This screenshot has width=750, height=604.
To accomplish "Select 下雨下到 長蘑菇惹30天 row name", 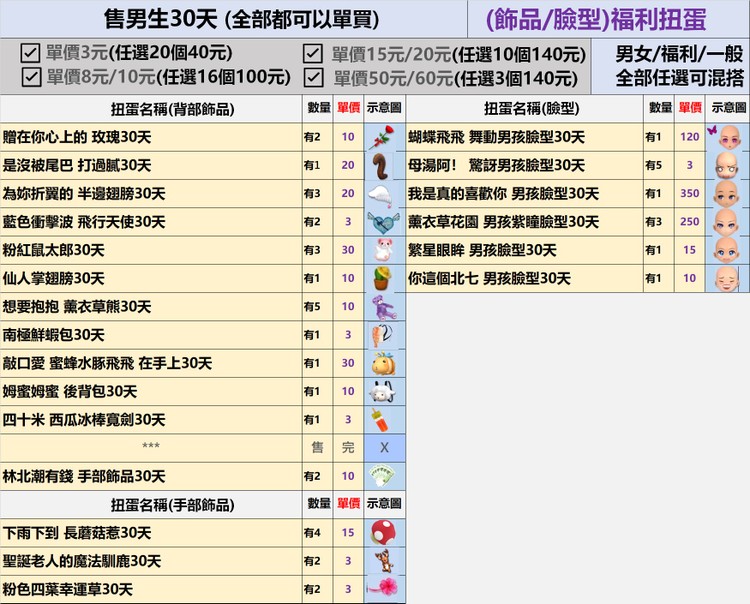I will pos(77,533).
